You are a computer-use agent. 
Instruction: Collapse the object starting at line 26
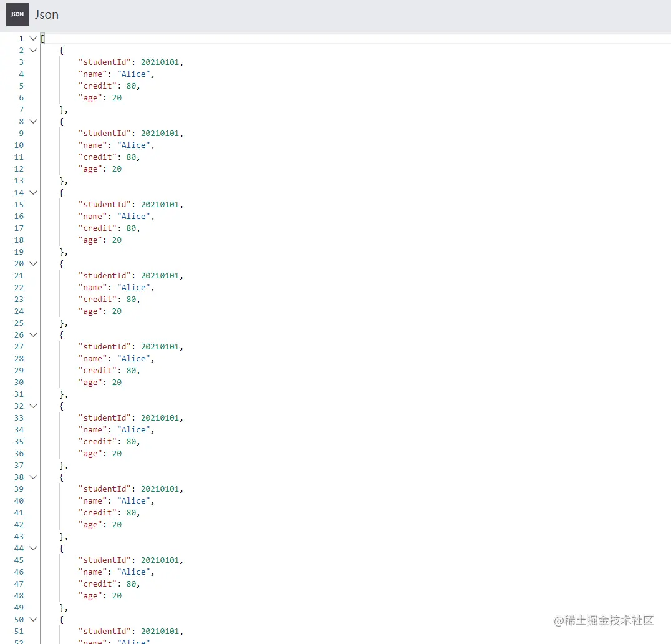click(33, 335)
